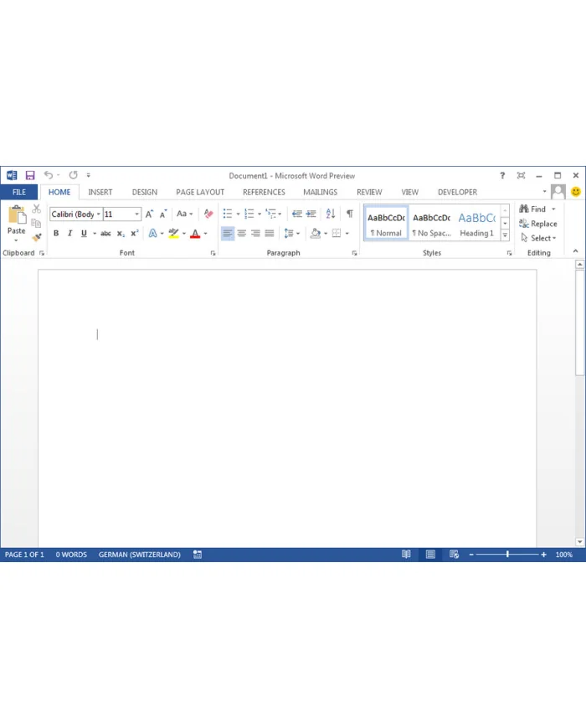Increase paragraph indent
The image size is (586, 728).
coord(311,214)
